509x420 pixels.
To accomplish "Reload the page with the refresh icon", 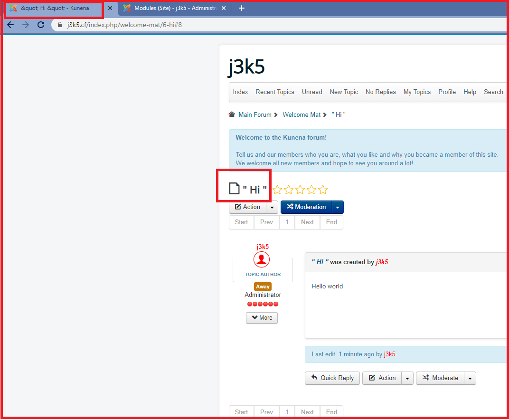I will (x=41, y=25).
